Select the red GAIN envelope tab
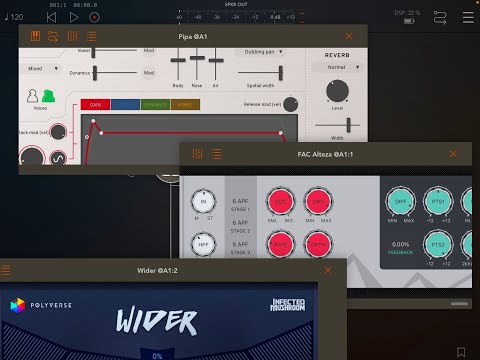The width and height of the screenshot is (480, 360). click(x=95, y=105)
